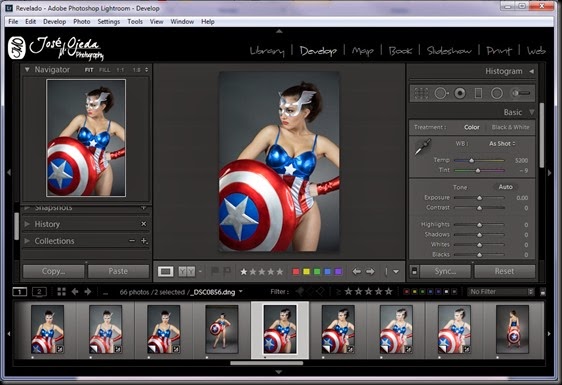Apply purple color label swatch in toolbar
The height and width of the screenshot is (385, 562).
pos(338,272)
